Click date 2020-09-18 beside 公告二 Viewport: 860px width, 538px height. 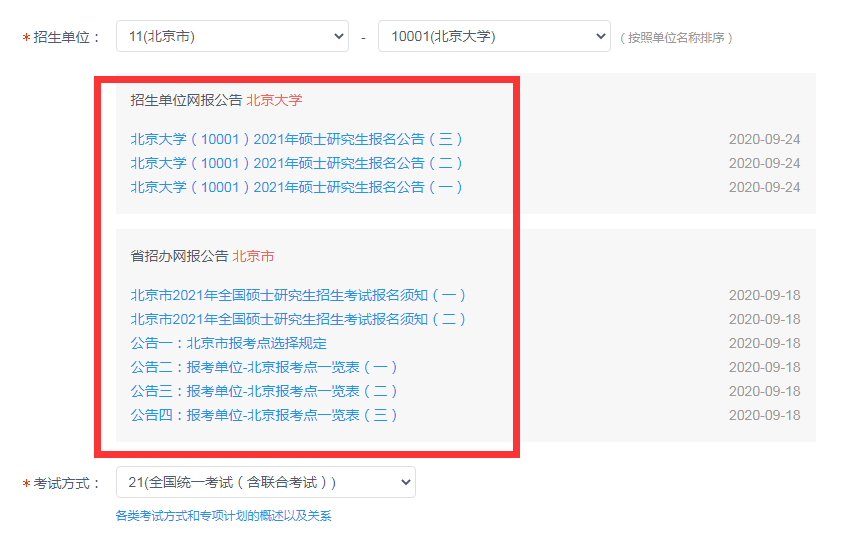pos(764,367)
